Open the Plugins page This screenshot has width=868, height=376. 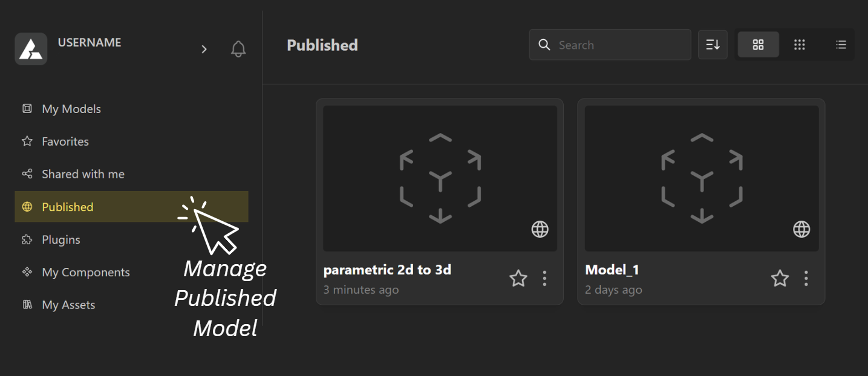pos(60,239)
